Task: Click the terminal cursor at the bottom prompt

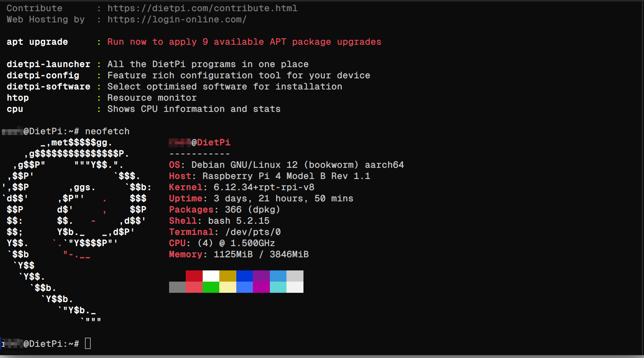Action: pyautogui.click(x=88, y=343)
